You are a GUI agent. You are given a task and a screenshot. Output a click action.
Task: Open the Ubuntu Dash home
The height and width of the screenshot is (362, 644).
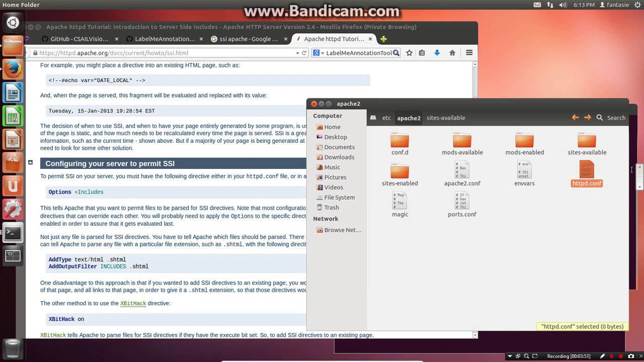13,23
